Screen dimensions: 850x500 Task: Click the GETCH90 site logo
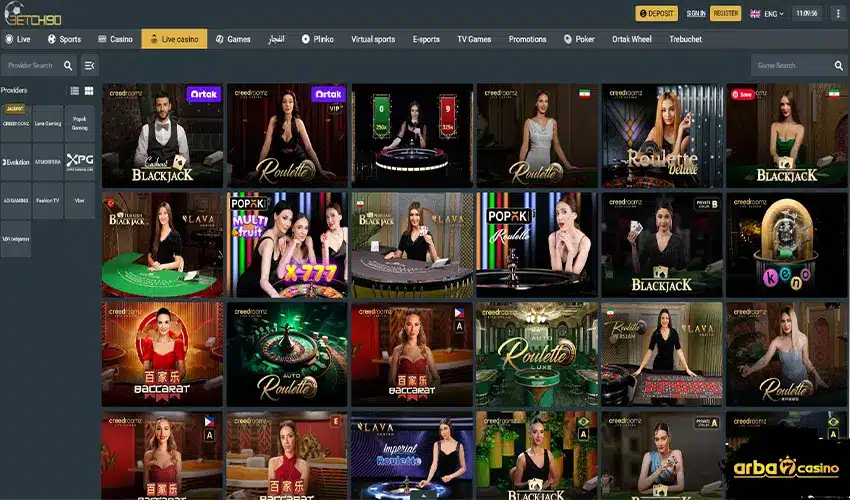pyautogui.click(x=33, y=14)
